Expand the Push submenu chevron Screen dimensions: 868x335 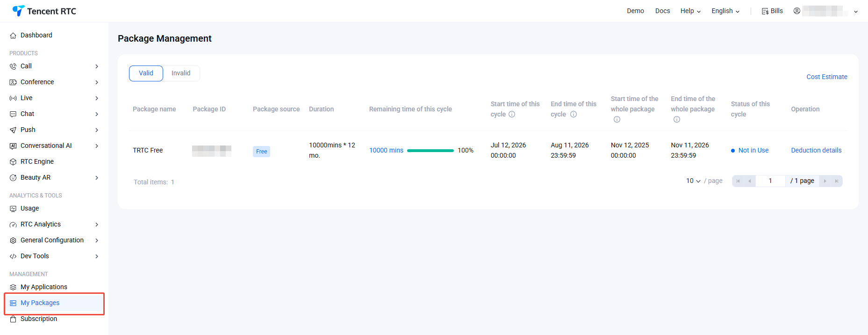click(x=97, y=130)
